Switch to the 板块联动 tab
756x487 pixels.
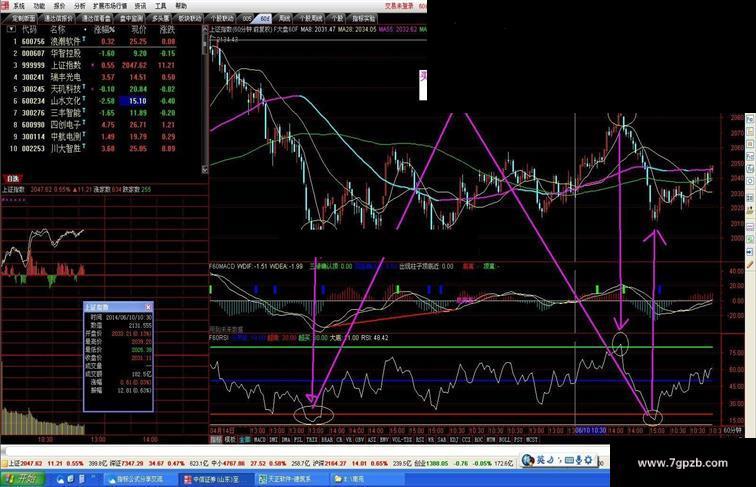click(x=189, y=18)
